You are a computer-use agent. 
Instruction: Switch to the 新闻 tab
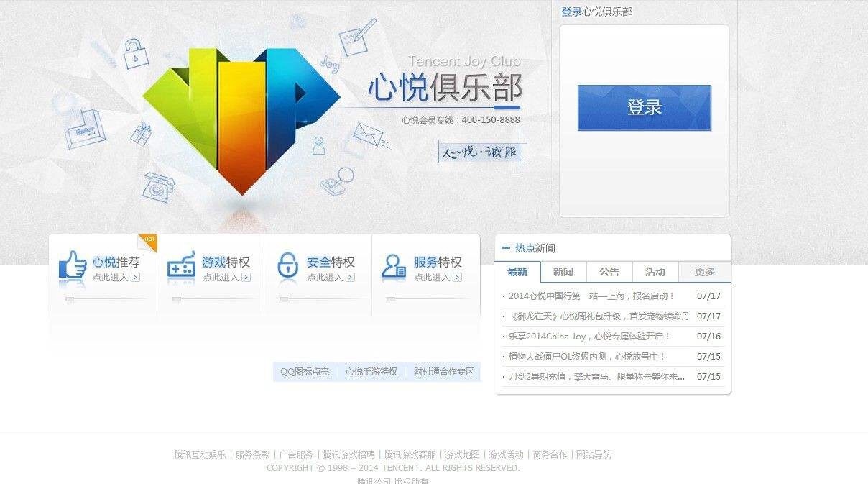coord(563,272)
